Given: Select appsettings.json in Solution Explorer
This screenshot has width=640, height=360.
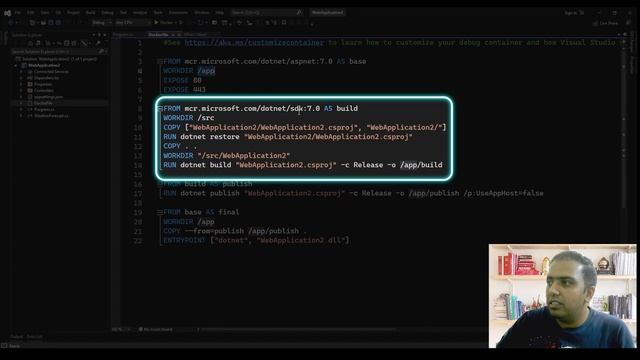Looking at the screenshot, I should pyautogui.click(x=48, y=97).
